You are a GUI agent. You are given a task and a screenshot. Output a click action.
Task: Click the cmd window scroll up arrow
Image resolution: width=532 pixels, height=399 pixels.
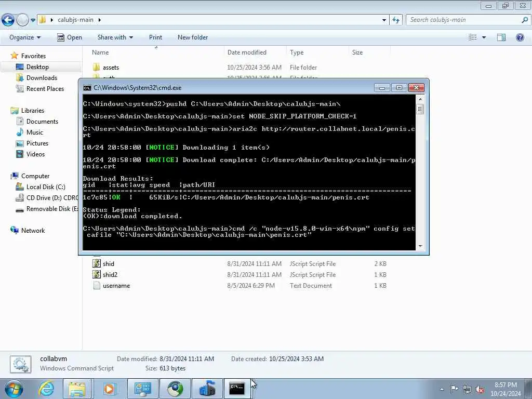coord(420,99)
